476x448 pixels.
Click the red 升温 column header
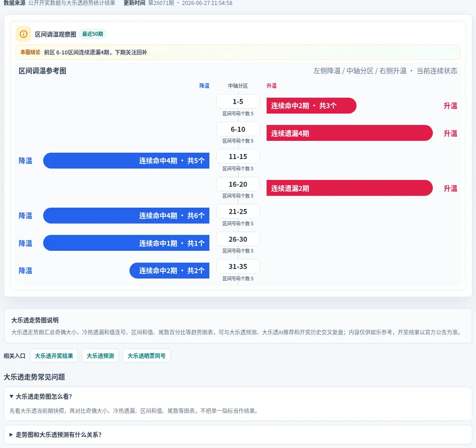pyautogui.click(x=272, y=86)
